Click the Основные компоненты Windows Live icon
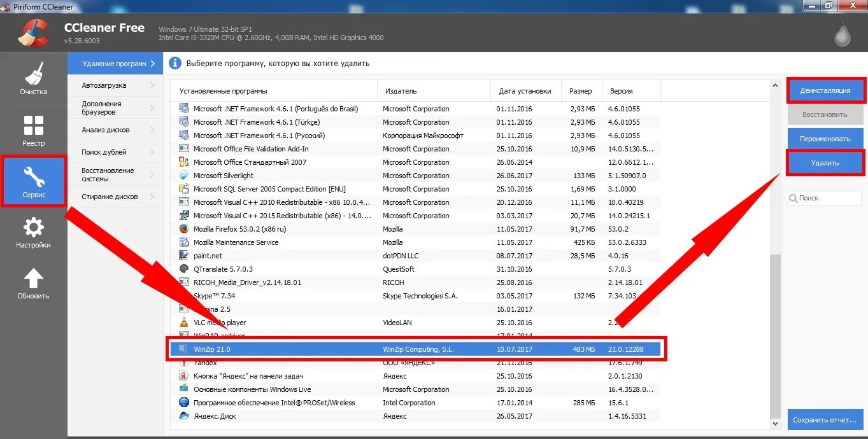Viewport: 868px width, 439px height. (184, 389)
